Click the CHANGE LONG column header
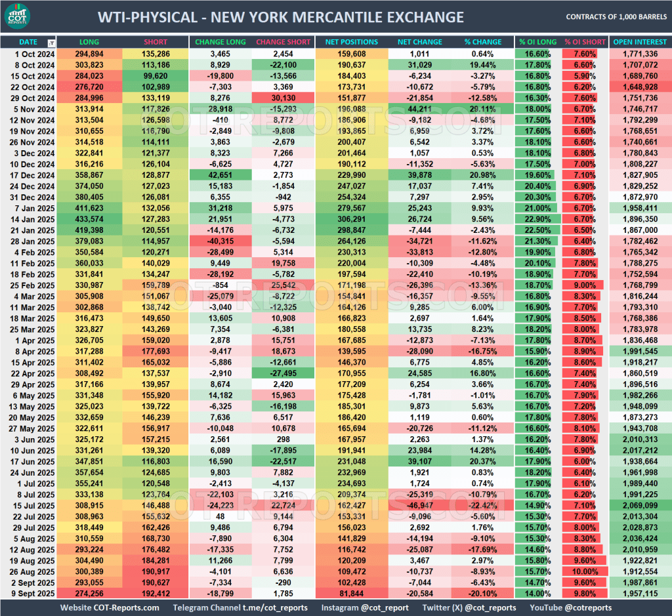Image resolution: width=672 pixels, height=616 pixels. (220, 41)
